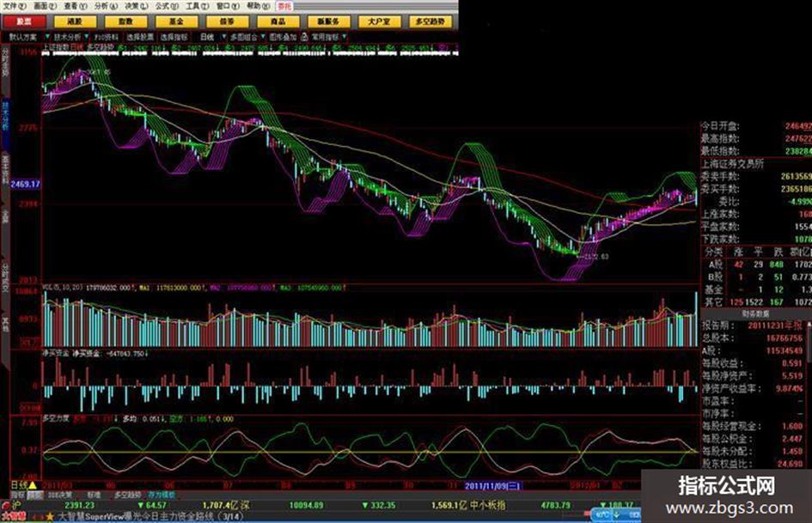Image resolution: width=812 pixels, height=523 pixels.
Task: Click the red logo icon beside 沪
Action: [x=6, y=505]
